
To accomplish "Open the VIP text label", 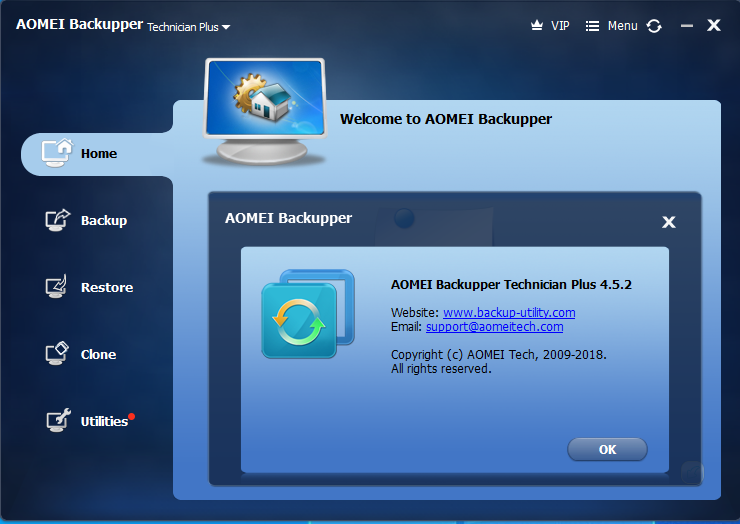I will [560, 26].
